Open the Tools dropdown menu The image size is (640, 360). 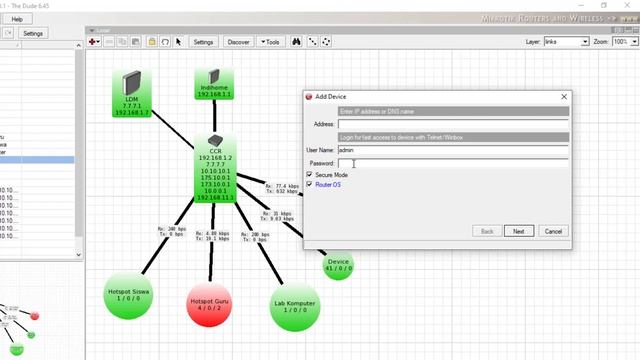[x=271, y=42]
